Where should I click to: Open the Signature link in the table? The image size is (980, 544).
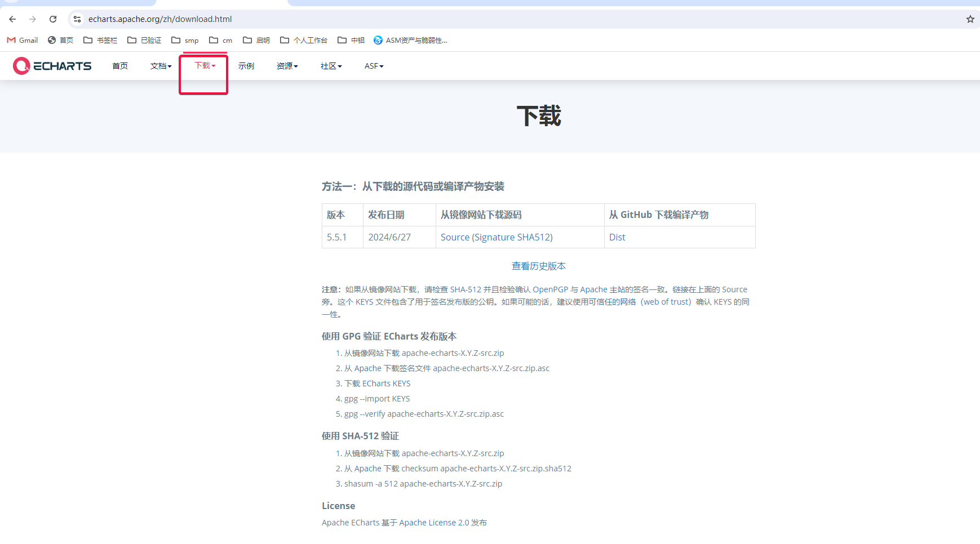coord(495,237)
